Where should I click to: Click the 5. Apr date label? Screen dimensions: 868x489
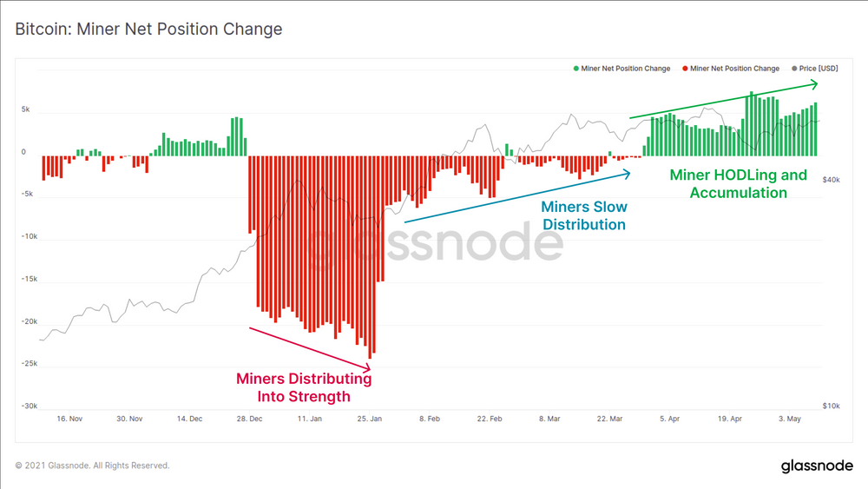tap(669, 419)
